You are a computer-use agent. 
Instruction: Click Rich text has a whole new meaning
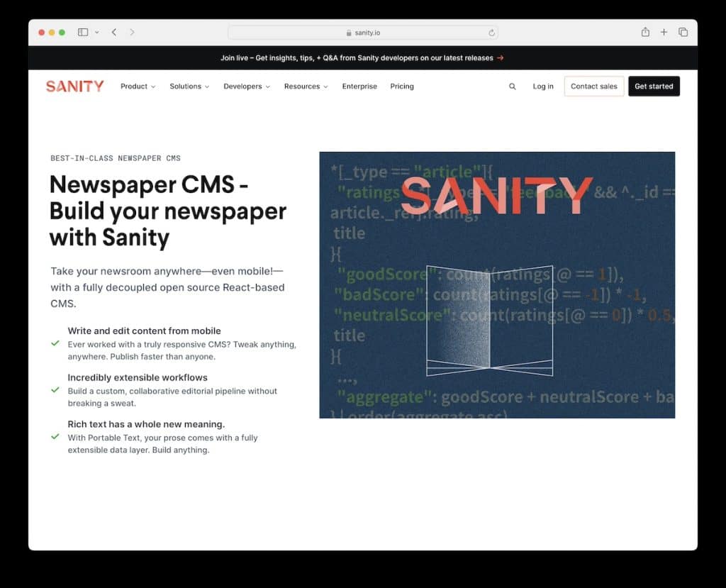pos(146,424)
